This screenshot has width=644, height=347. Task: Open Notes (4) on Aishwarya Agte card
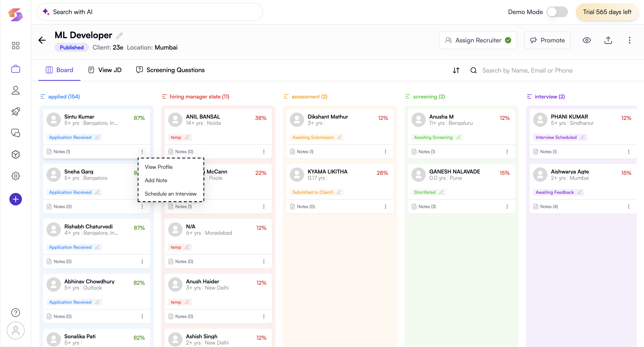point(546,207)
